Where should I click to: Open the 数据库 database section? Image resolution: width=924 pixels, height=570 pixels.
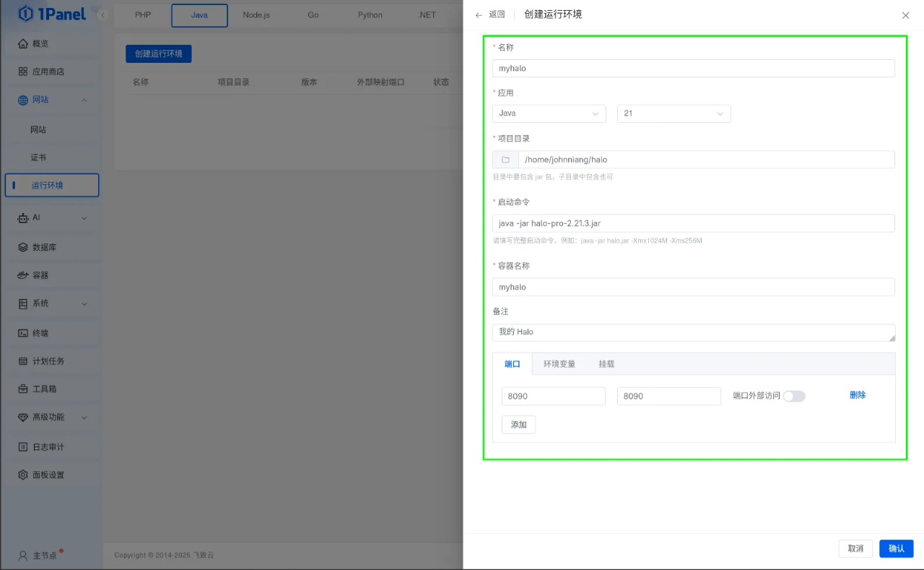42,246
